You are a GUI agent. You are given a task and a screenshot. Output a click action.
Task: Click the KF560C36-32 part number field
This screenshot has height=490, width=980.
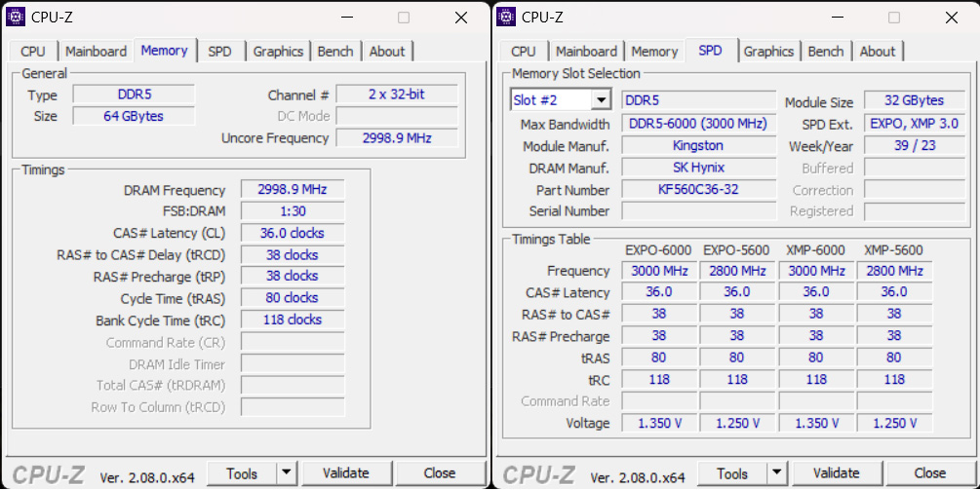pyautogui.click(x=699, y=189)
